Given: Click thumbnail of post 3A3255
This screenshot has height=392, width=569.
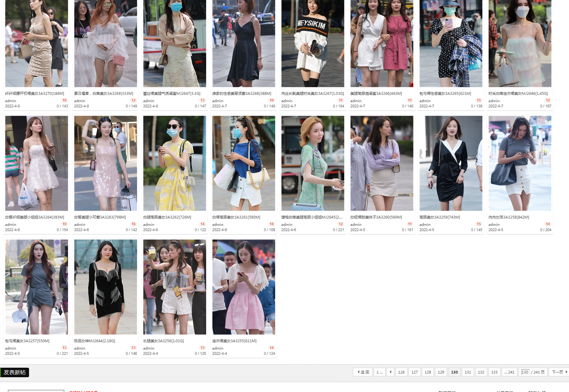Looking at the screenshot, I should point(244,287).
